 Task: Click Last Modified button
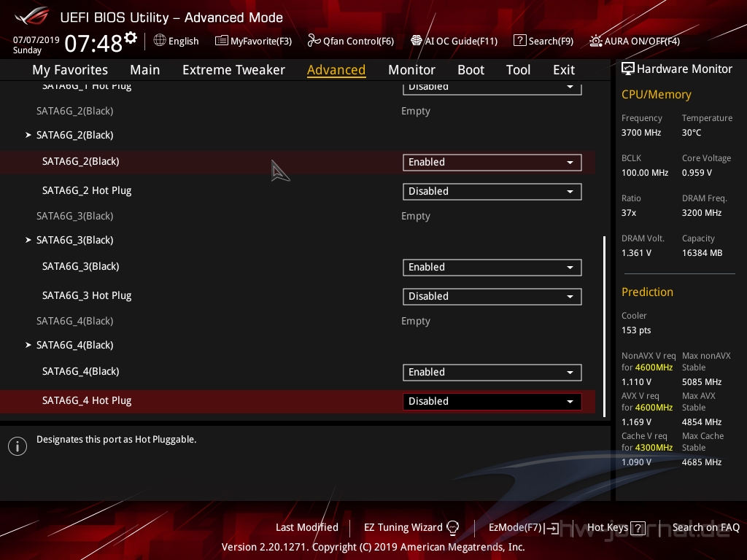307,528
